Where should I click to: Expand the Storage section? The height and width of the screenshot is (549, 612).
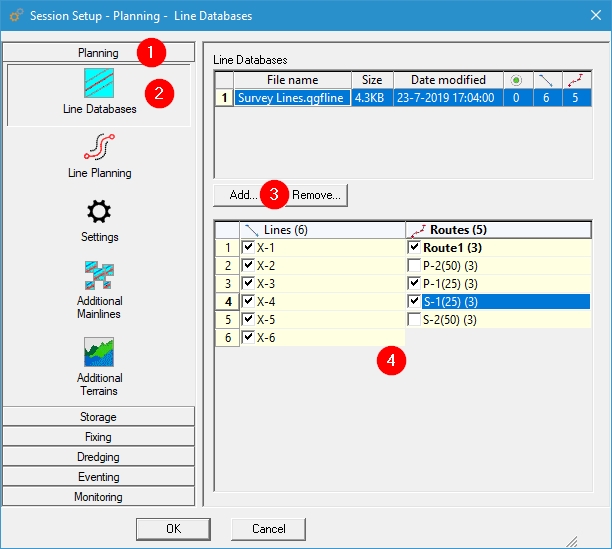click(x=98, y=417)
